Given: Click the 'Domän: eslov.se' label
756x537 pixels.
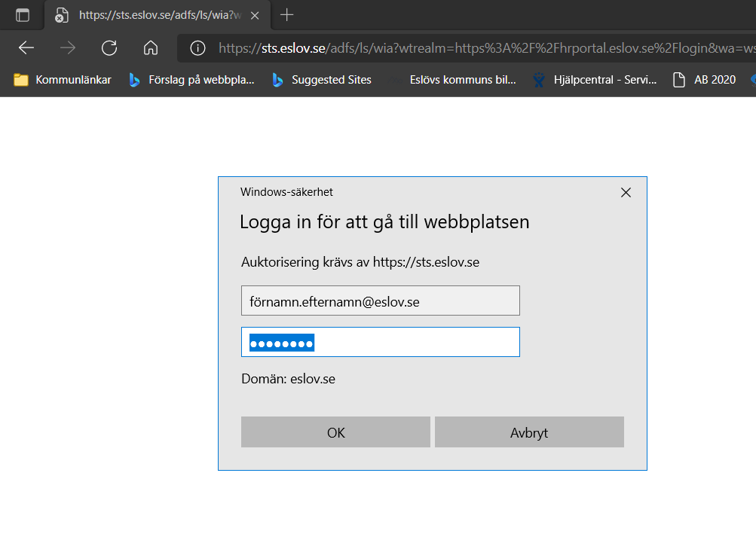Looking at the screenshot, I should [x=289, y=379].
